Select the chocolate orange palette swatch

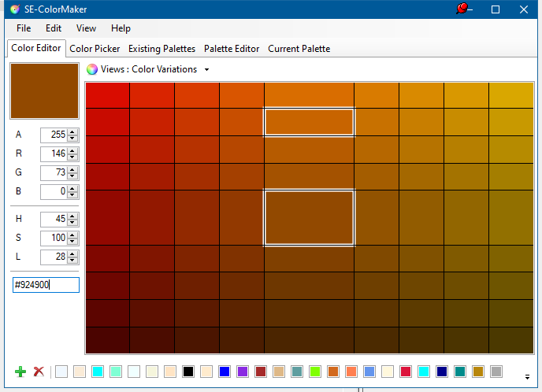click(333, 372)
